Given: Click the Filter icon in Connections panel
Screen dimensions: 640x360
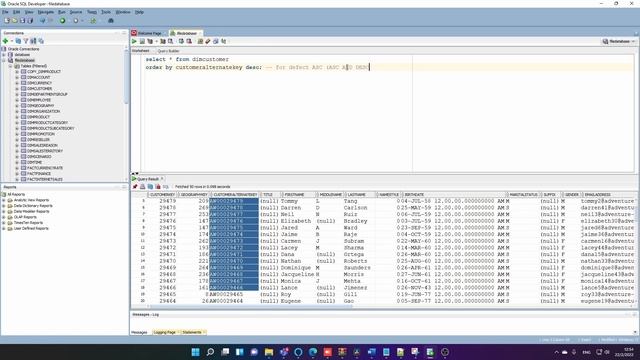Looking at the screenshot, I should coord(26,41).
